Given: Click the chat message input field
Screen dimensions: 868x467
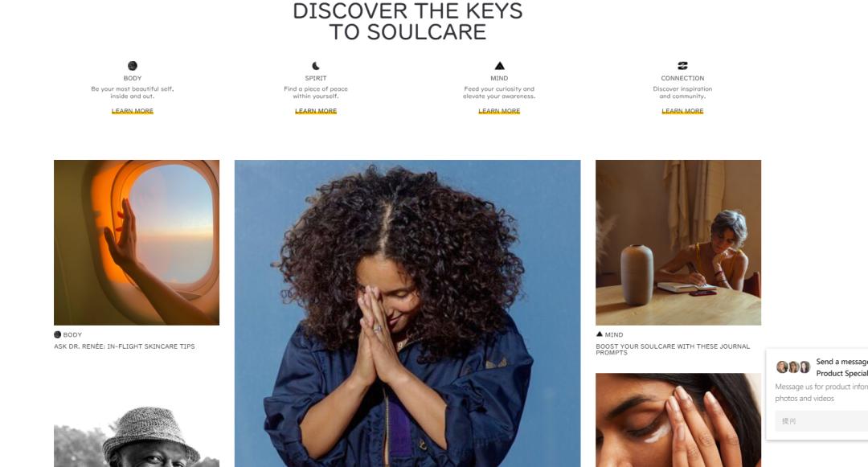Looking at the screenshot, I should [x=821, y=421].
